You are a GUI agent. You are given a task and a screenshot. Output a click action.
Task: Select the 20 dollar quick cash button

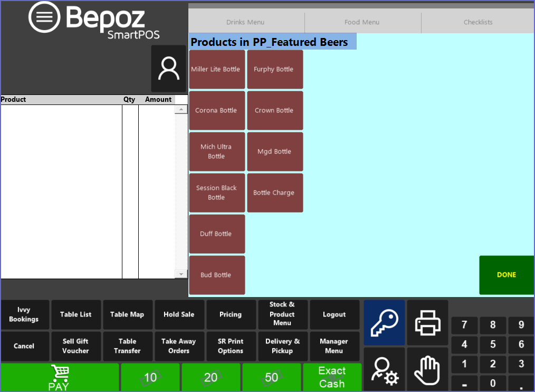coord(211,377)
